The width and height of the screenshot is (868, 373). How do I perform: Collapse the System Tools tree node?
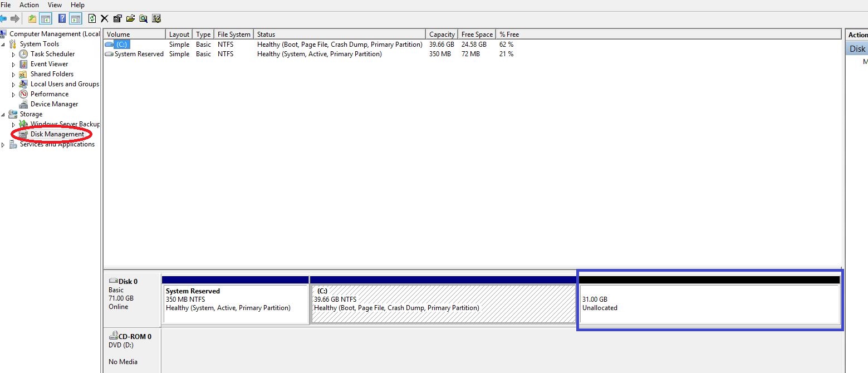click(x=4, y=44)
